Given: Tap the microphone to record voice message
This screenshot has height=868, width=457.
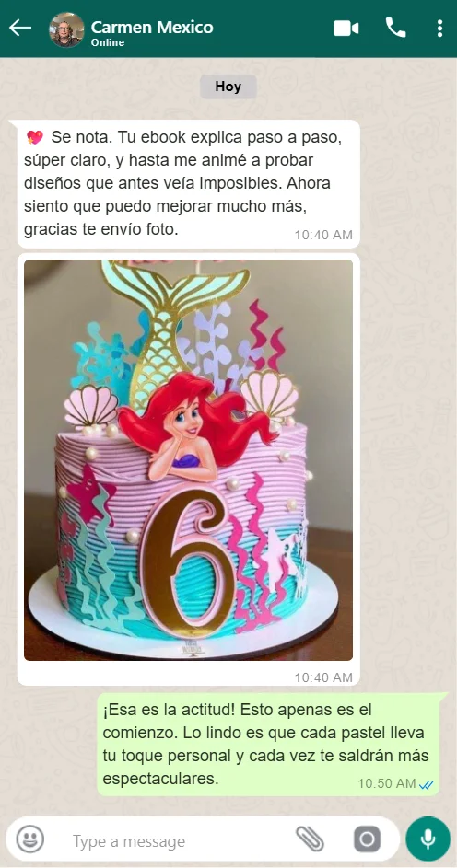Looking at the screenshot, I should (428, 839).
